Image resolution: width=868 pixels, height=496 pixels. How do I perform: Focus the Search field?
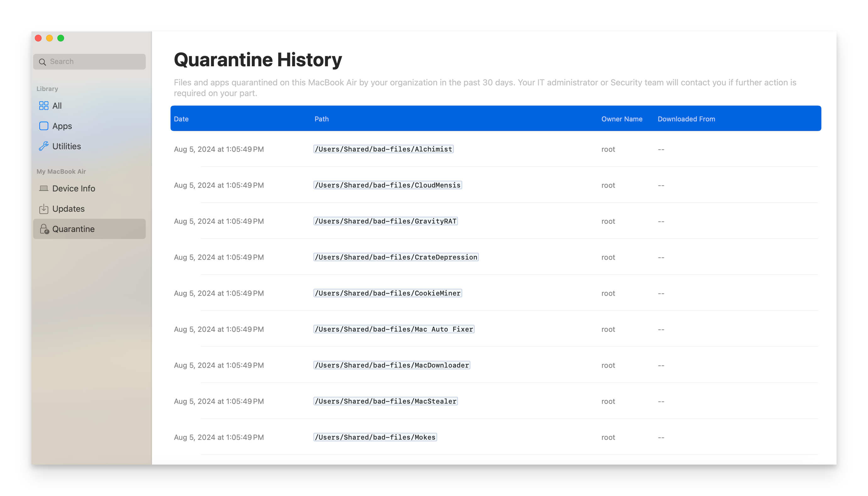[95, 62]
